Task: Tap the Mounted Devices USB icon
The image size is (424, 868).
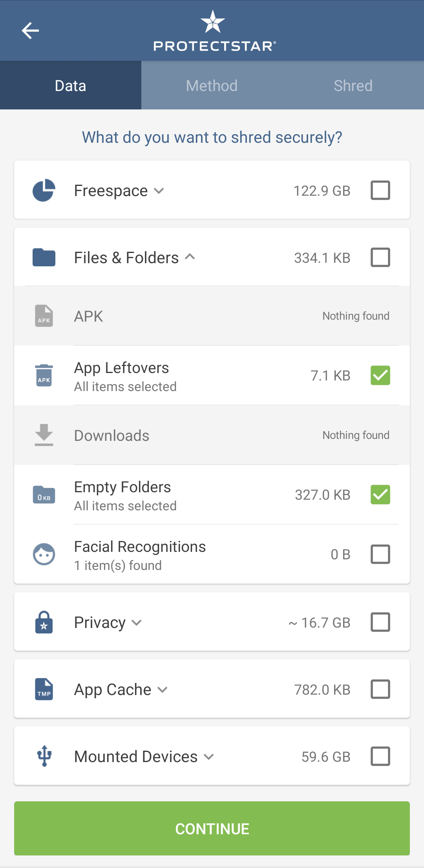Action: (x=44, y=756)
